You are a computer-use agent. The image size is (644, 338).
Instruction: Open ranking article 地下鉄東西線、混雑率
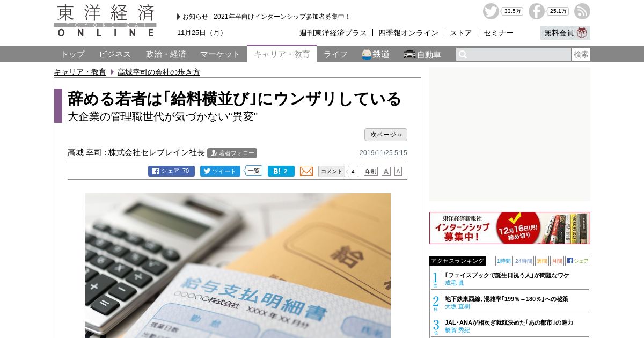pos(507,299)
